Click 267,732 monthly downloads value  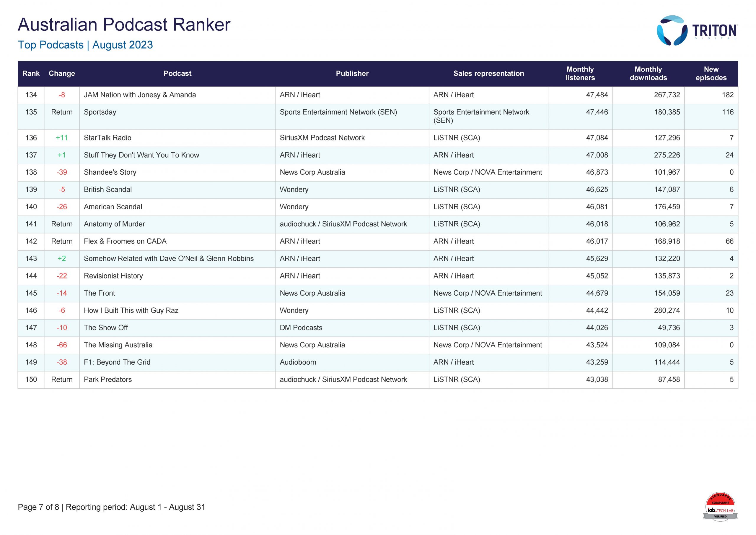667,95
